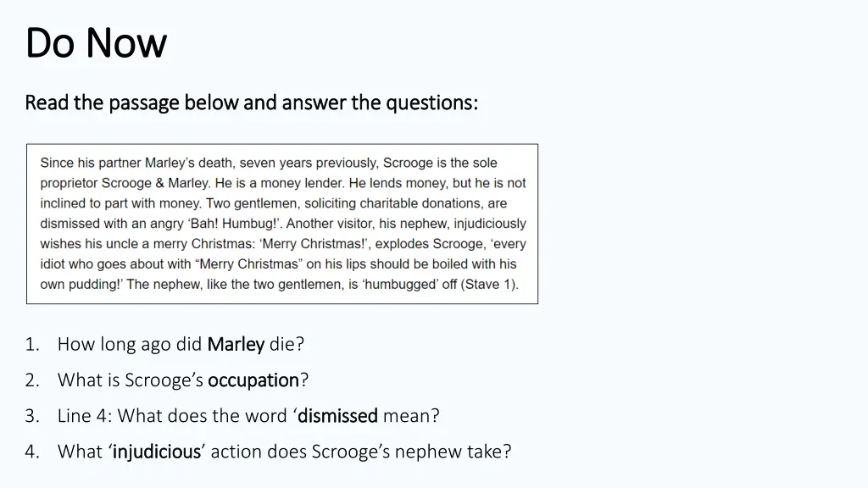Click inside the bordered passage text box
Viewport: 868px width, 488px height.
[282, 224]
